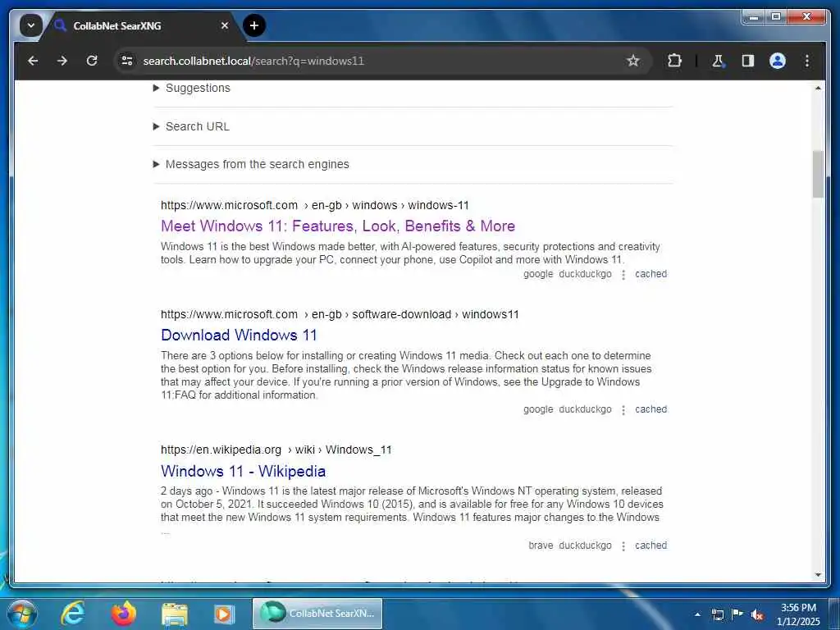Click the page scrollbar thumb

point(818,175)
